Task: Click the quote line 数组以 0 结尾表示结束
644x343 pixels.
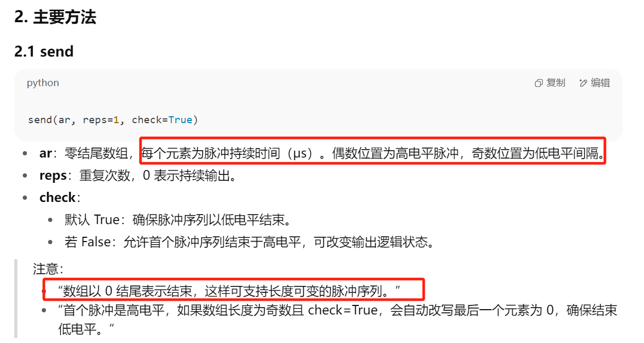Action: (229, 290)
